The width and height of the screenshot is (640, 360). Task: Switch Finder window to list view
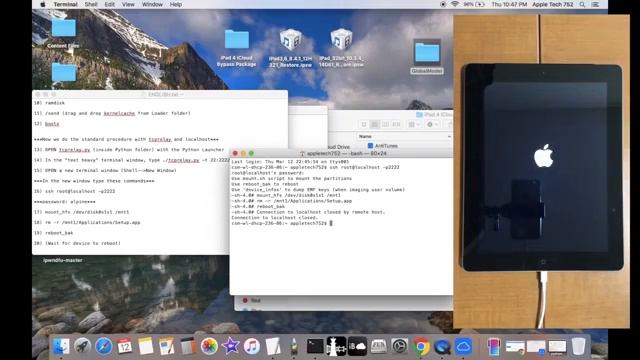pos(375,124)
